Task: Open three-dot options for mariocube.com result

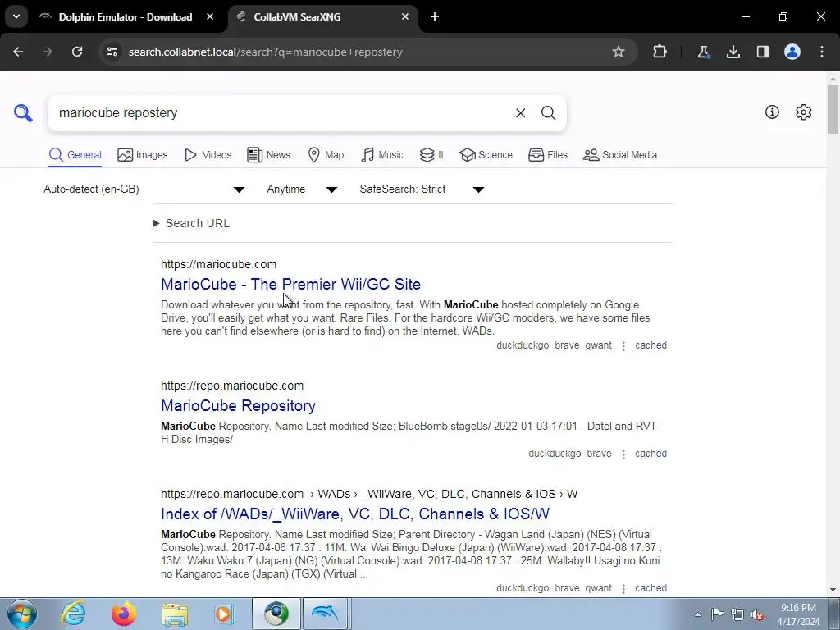Action: tap(623, 346)
